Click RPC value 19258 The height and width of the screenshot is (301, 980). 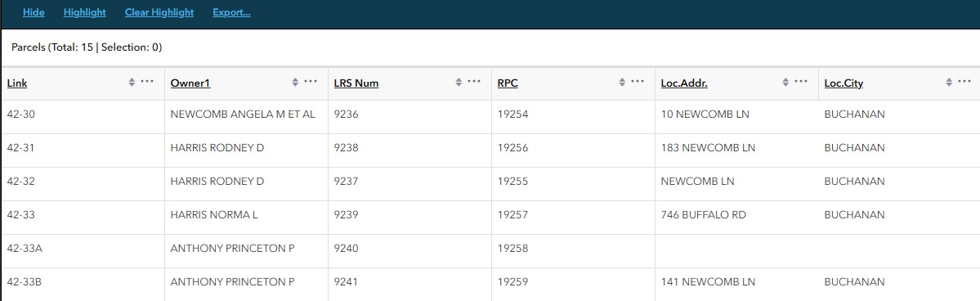513,249
